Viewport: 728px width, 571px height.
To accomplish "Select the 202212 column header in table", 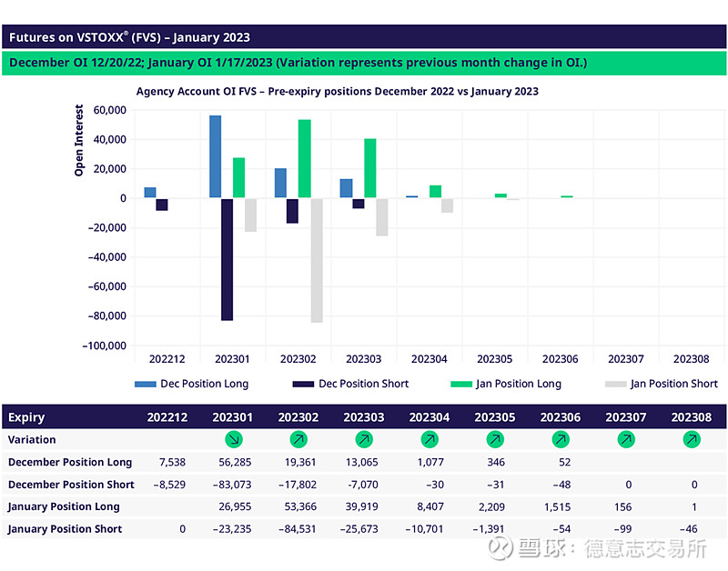I will pos(167,417).
